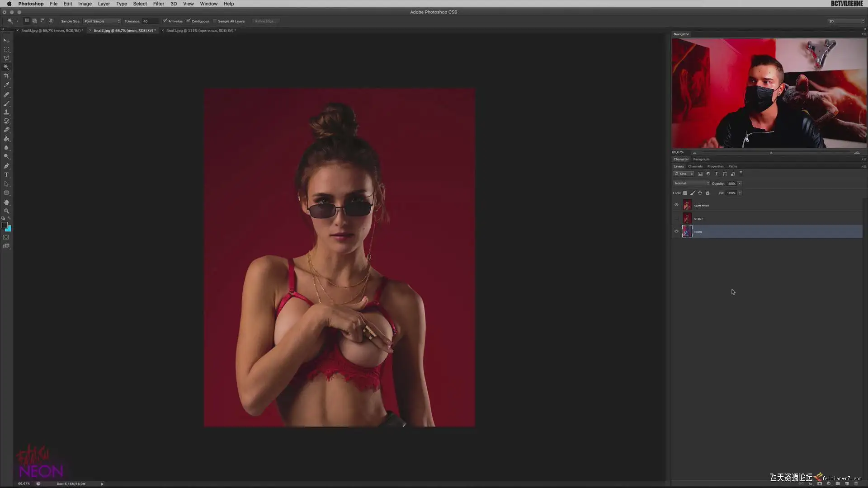This screenshot has height=488, width=868.
Task: Select the старт layer thumbnail
Action: click(x=687, y=218)
